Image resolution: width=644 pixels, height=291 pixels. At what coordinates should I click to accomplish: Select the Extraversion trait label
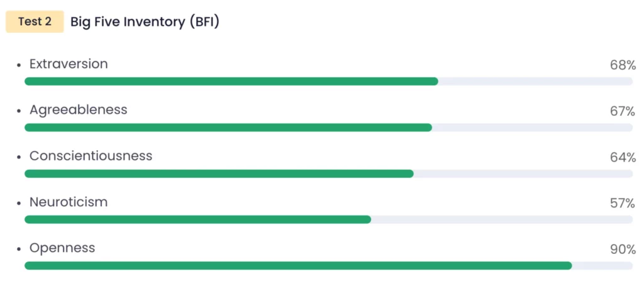[69, 64]
